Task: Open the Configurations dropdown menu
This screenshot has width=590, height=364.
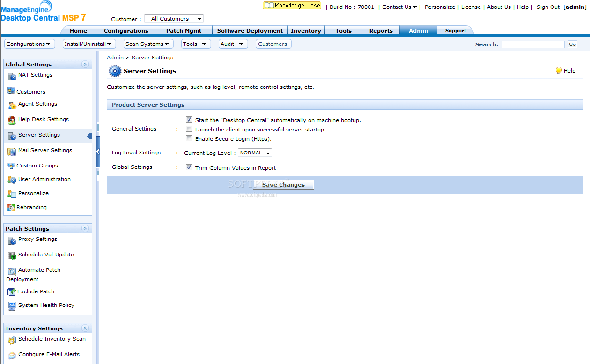Action: pos(29,44)
